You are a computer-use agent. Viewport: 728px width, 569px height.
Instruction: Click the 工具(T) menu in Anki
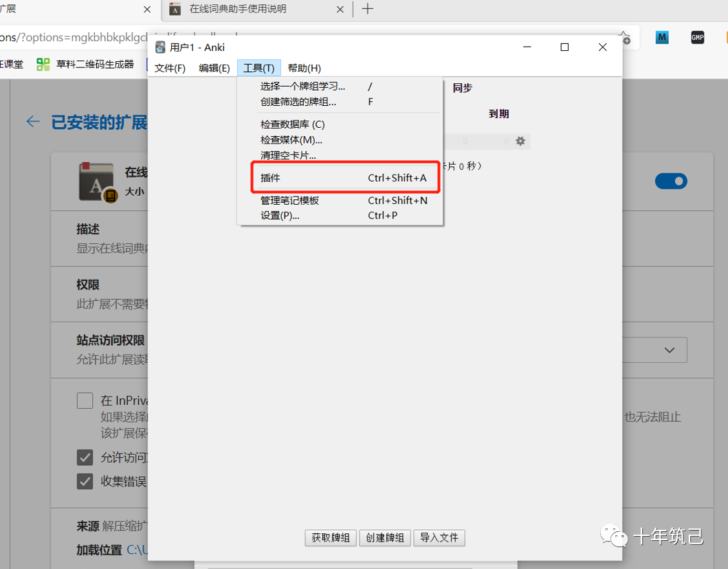(x=258, y=68)
